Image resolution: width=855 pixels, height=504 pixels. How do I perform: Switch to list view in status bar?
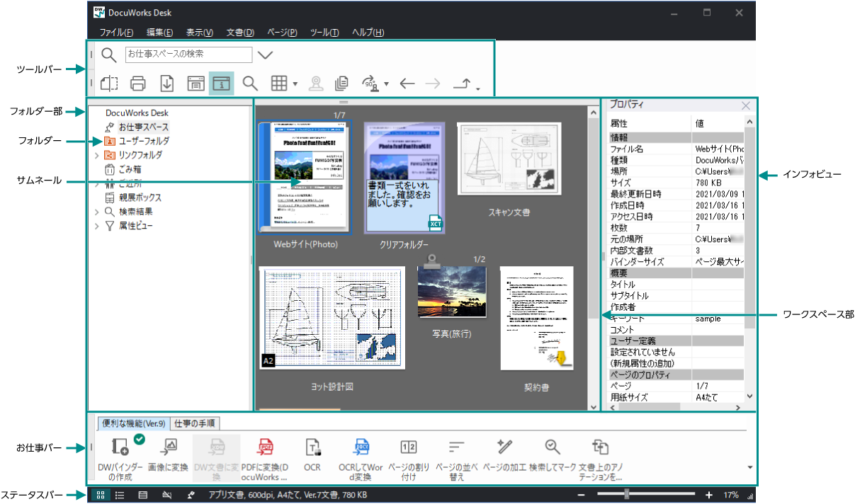coord(120,496)
